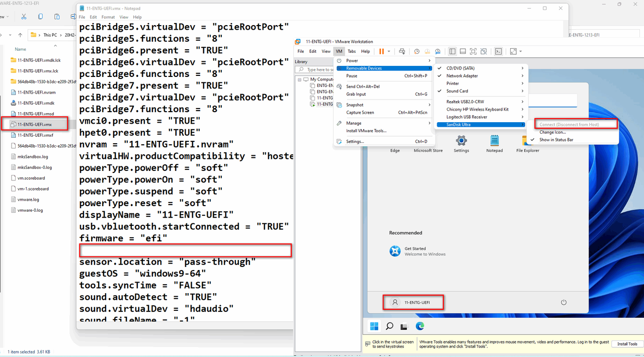Viewport: 644px width, 357px height.
Task: Click the Install Tools button
Action: pos(627,344)
